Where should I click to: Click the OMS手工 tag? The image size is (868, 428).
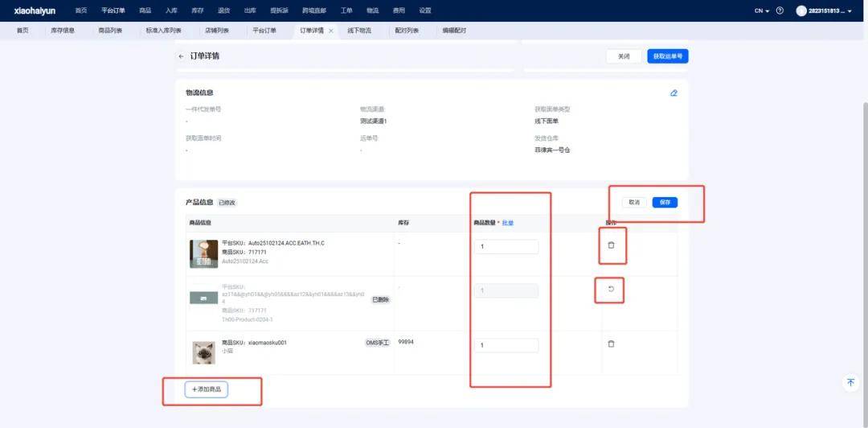(x=378, y=344)
